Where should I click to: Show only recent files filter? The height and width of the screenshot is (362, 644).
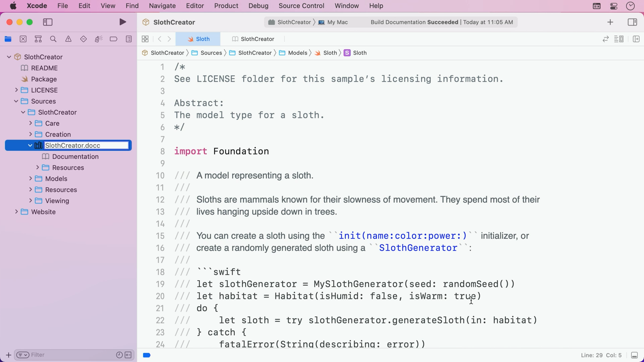click(119, 355)
